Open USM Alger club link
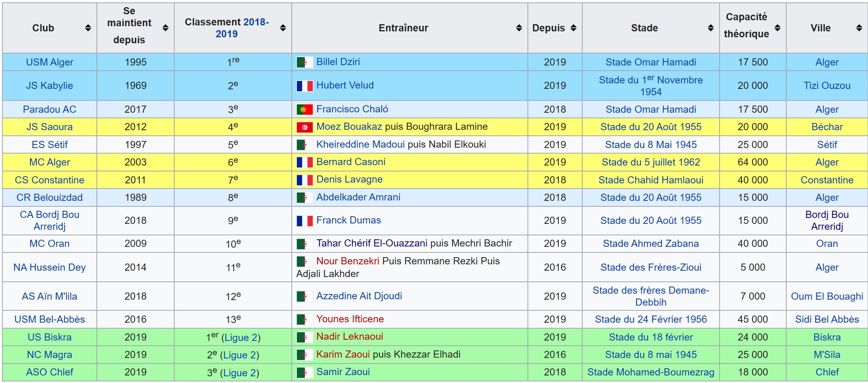The height and width of the screenshot is (383, 868). point(50,62)
